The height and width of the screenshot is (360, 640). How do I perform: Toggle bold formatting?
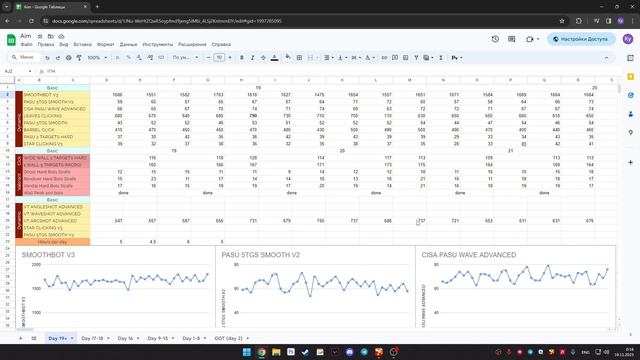(242, 58)
